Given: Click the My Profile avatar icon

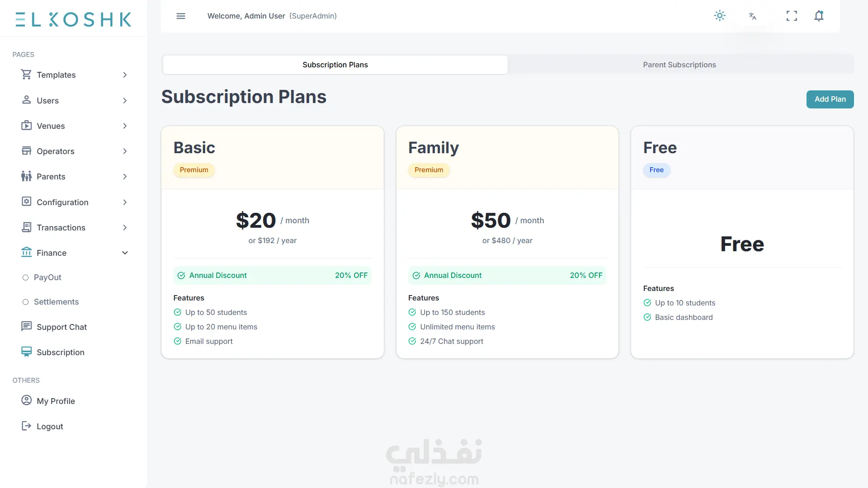Looking at the screenshot, I should click(27, 400).
